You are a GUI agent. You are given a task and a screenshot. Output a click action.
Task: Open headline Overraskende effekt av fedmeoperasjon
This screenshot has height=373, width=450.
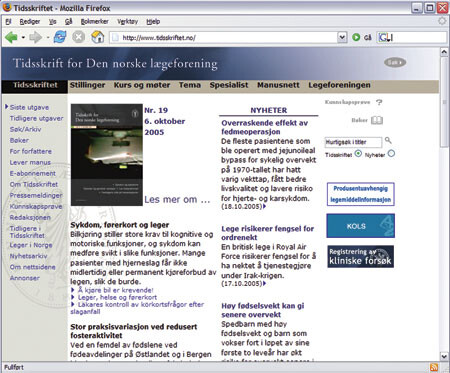tap(264, 127)
